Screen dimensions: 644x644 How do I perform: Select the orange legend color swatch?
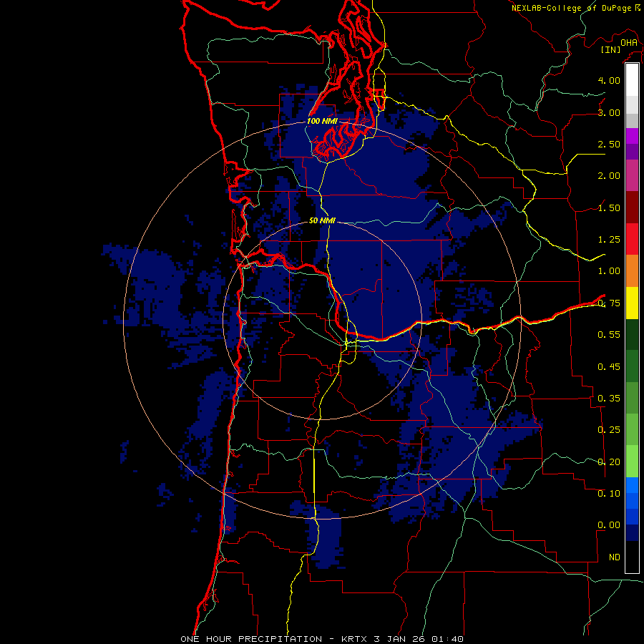[x=632, y=270]
